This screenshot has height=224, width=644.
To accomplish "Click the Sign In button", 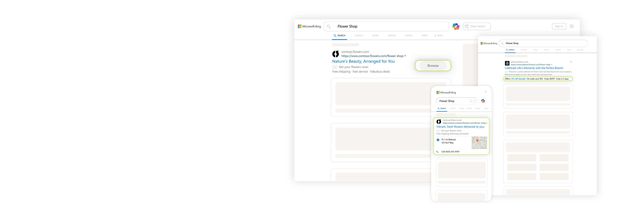I will click(x=559, y=26).
